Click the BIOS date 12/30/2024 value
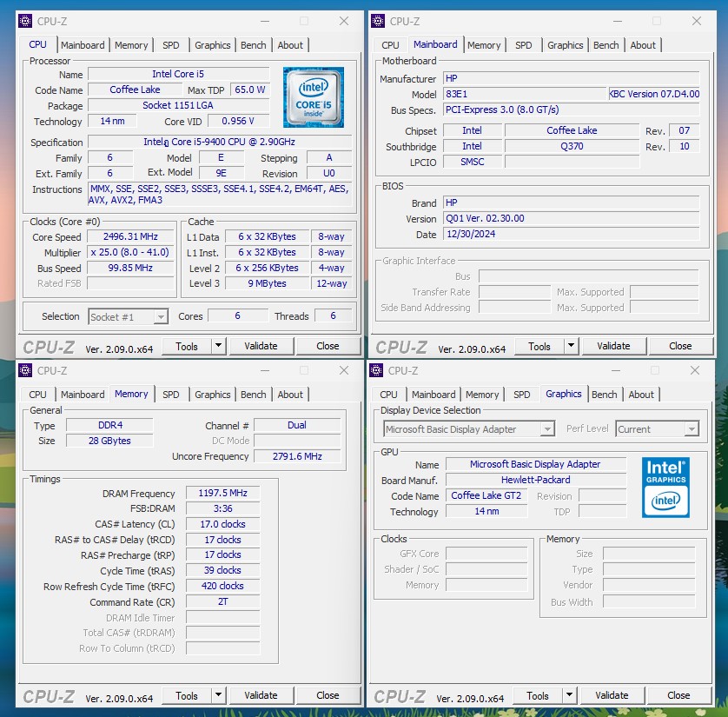Screen dimensions: 728x717 [x=571, y=234]
